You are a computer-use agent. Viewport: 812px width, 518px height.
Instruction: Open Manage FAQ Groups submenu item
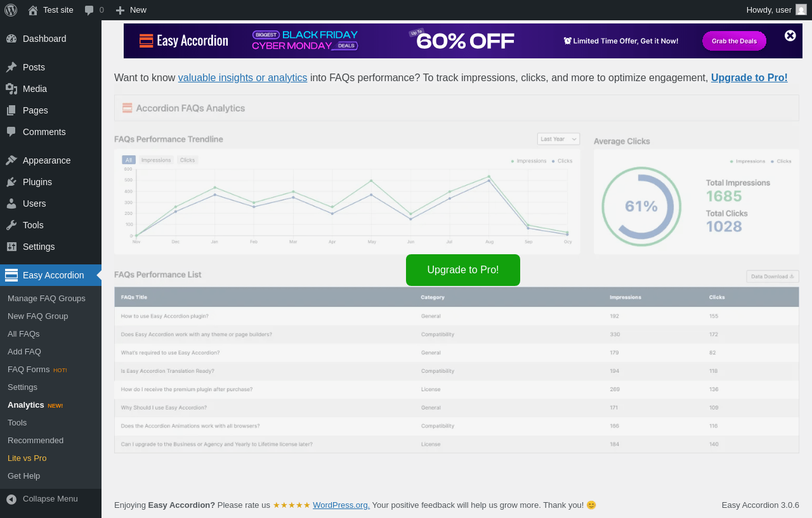coord(46,299)
